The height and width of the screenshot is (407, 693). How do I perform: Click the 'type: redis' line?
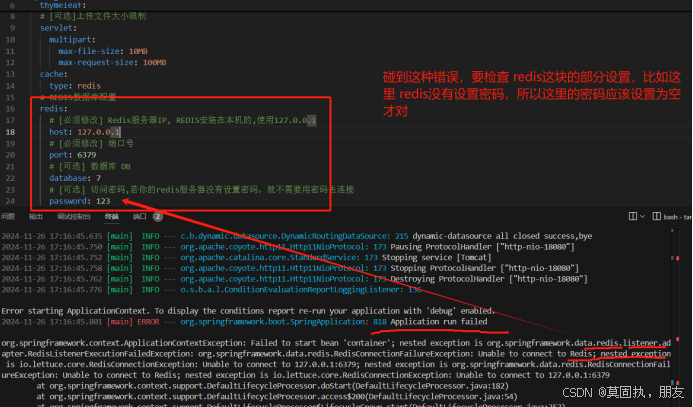[x=75, y=86]
